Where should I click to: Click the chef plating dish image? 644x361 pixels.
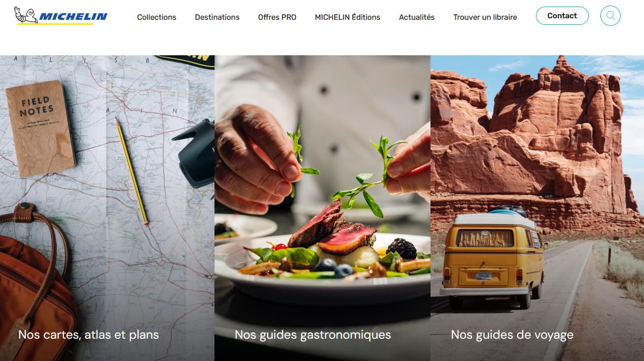click(323, 208)
